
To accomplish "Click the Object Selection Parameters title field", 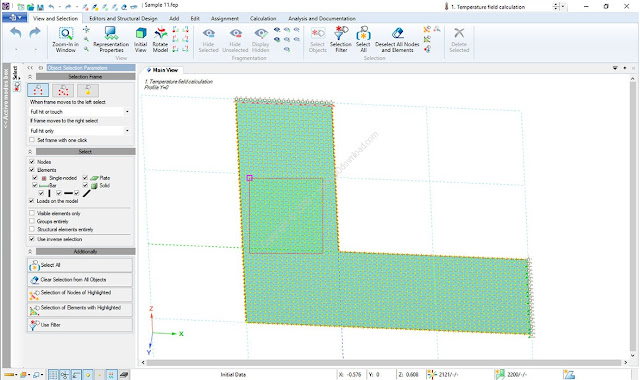I will pos(91,68).
